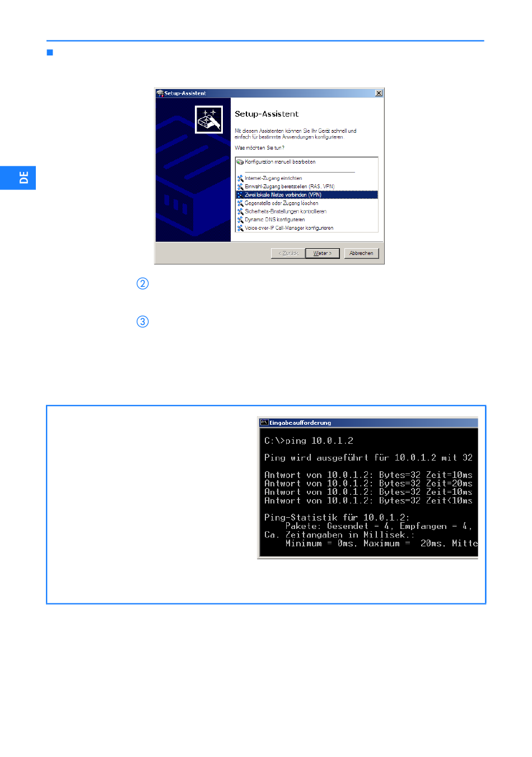Click the Eingabeaufforderung window title icon
The height and width of the screenshot is (757, 532).
264,422
